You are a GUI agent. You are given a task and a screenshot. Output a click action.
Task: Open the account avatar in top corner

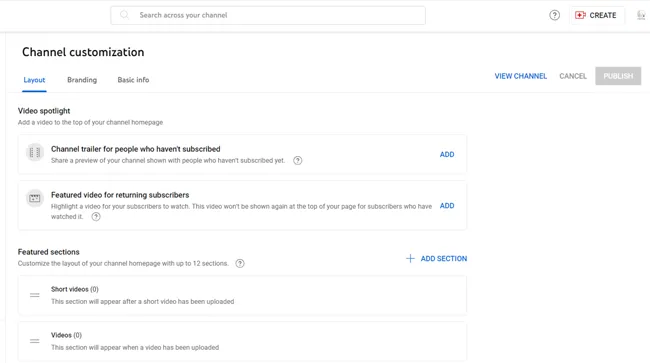pyautogui.click(x=641, y=15)
